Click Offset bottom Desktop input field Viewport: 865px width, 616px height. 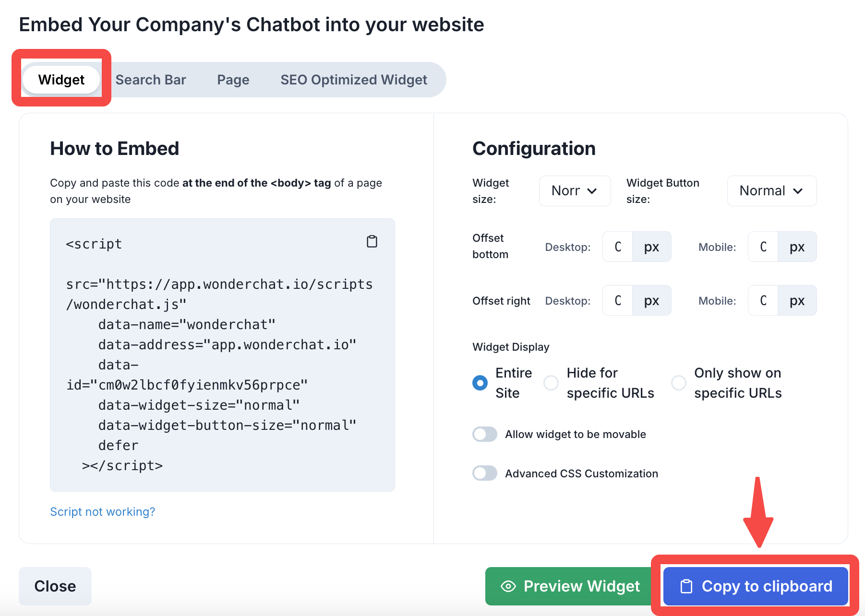618,247
